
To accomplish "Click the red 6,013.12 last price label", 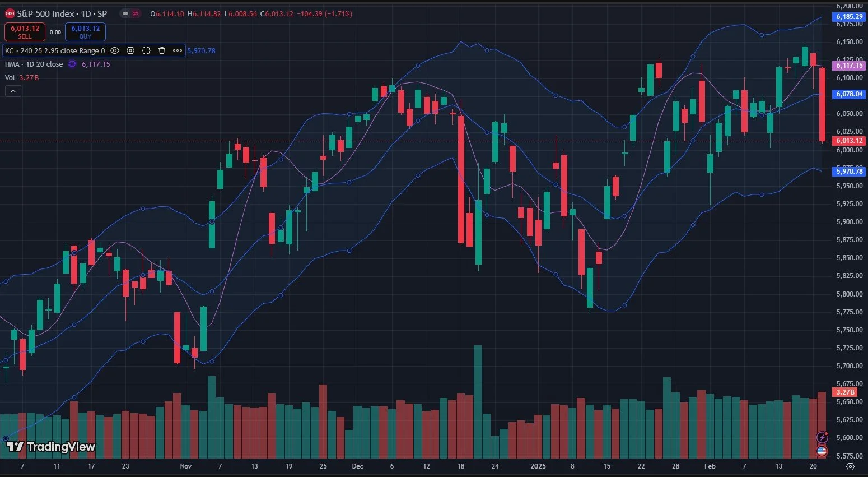I will coord(850,141).
